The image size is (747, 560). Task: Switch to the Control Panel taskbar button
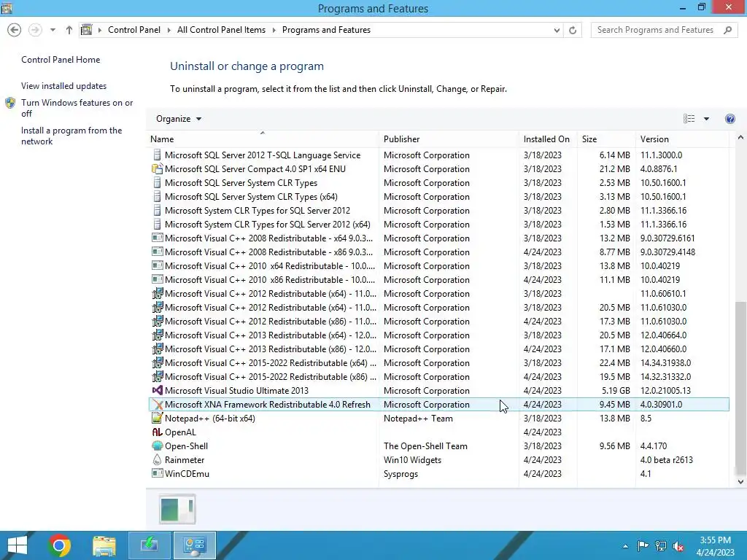tap(194, 545)
